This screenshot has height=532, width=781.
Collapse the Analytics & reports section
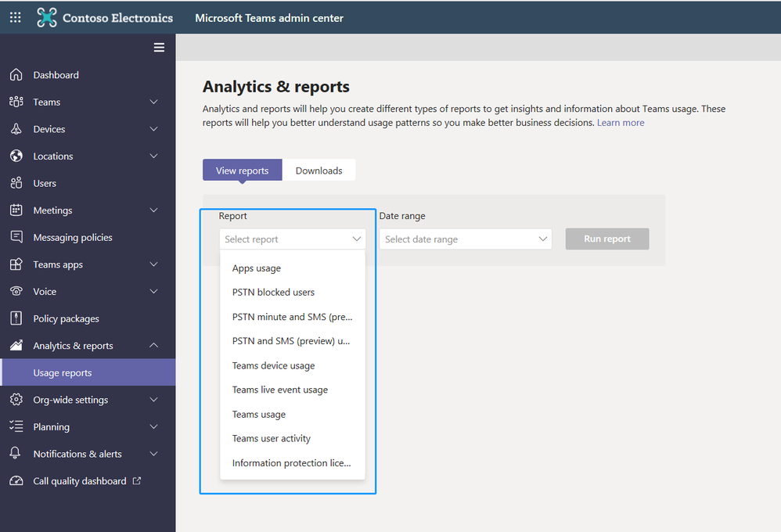(154, 345)
